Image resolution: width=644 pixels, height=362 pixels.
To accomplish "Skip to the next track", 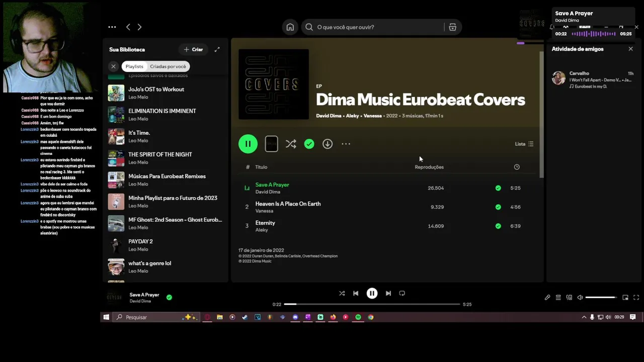I will (x=388, y=293).
